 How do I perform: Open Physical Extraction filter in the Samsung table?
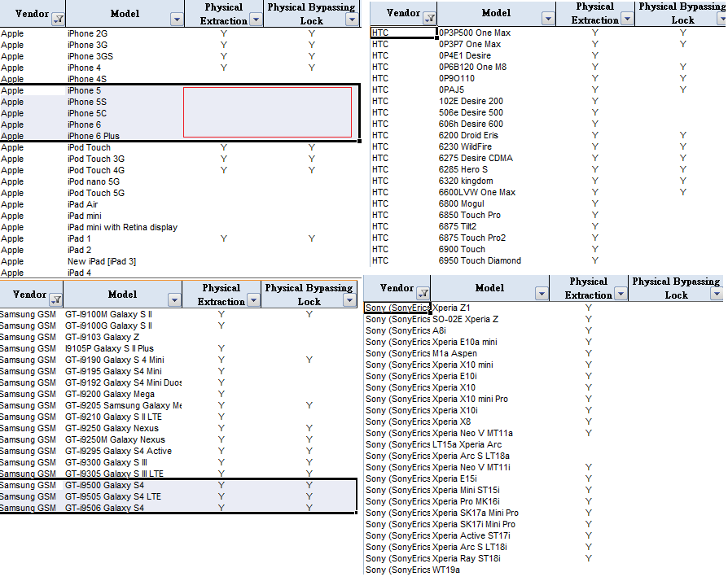(x=253, y=299)
